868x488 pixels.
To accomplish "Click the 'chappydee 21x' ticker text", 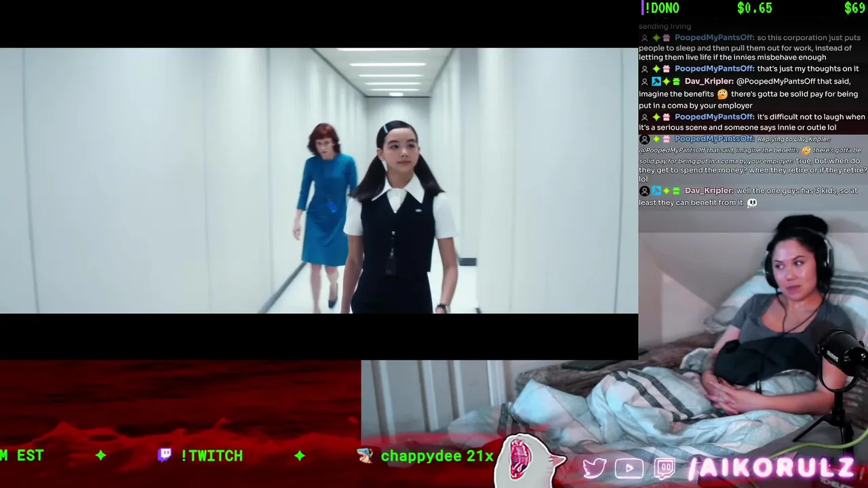I will point(437,456).
